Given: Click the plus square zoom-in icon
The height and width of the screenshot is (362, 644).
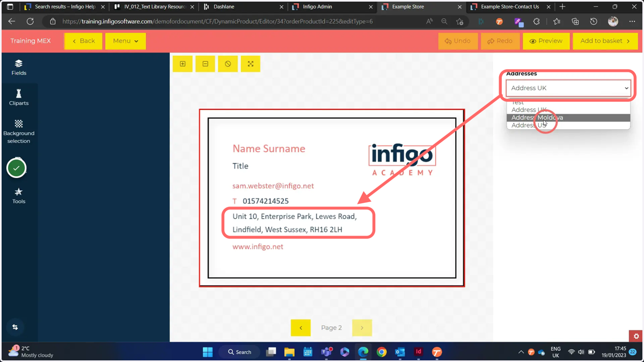Looking at the screenshot, I should (183, 64).
